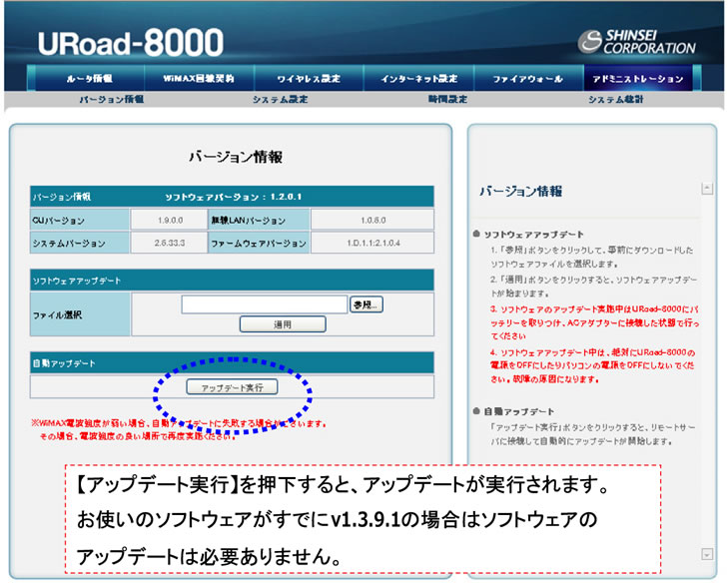Viewport: 728px width, 587px height.
Task: Click the ソフトウェアバージョン：1.2.0.1 header text
Action: [x=234, y=197]
